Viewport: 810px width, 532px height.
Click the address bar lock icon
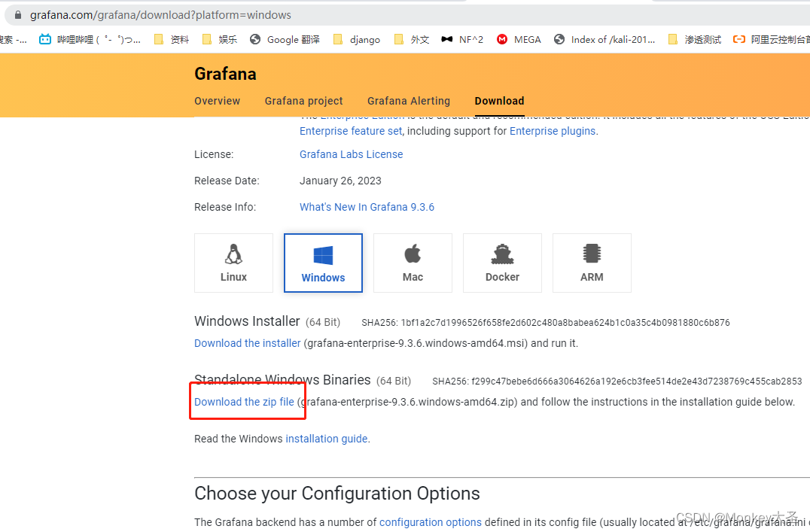click(18, 15)
